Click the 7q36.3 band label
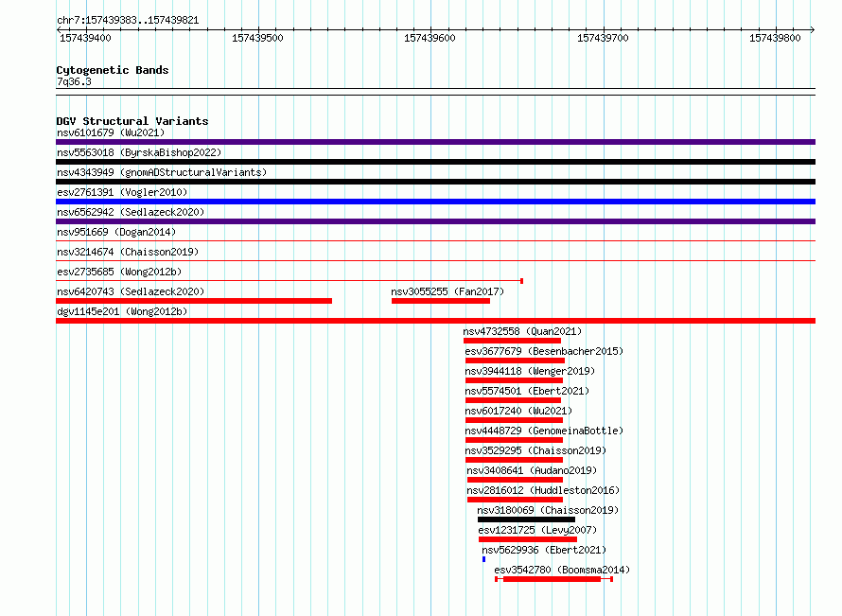The width and height of the screenshot is (842, 616). coord(74,81)
